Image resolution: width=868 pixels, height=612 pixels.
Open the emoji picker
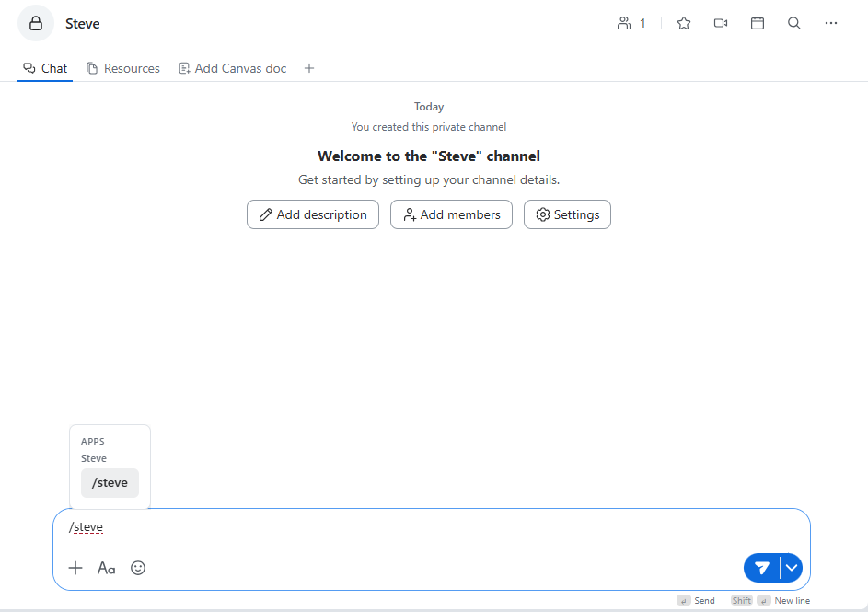tap(138, 569)
